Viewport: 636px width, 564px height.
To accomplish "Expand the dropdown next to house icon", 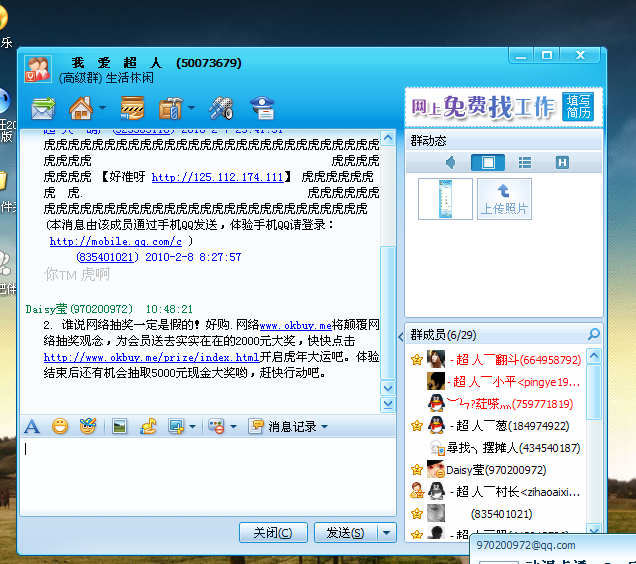I will coord(102,108).
